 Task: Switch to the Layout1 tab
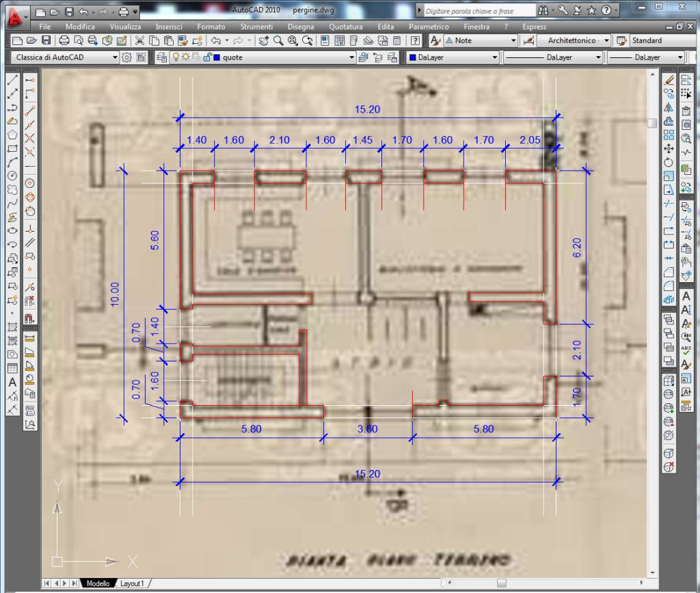tap(132, 583)
